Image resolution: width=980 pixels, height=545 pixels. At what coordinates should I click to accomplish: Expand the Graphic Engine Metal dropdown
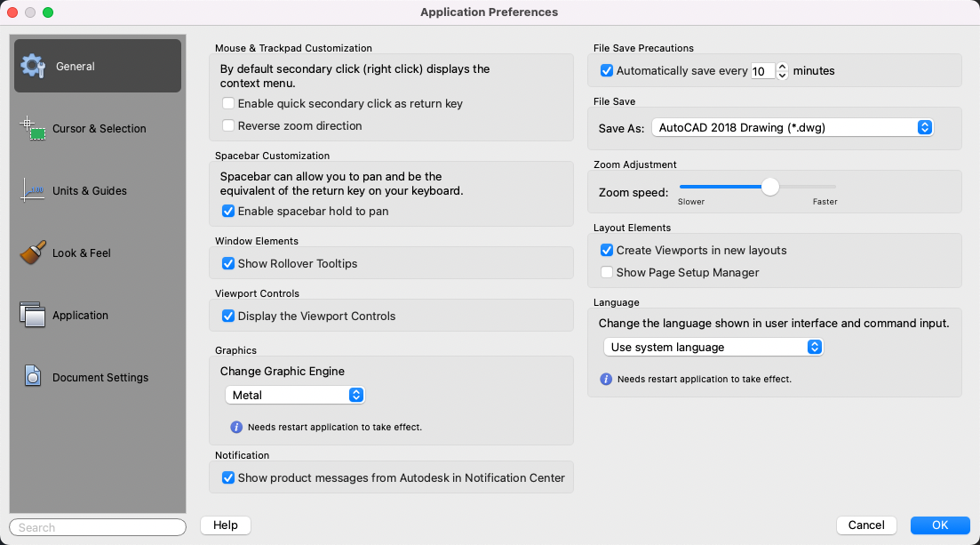pos(295,395)
